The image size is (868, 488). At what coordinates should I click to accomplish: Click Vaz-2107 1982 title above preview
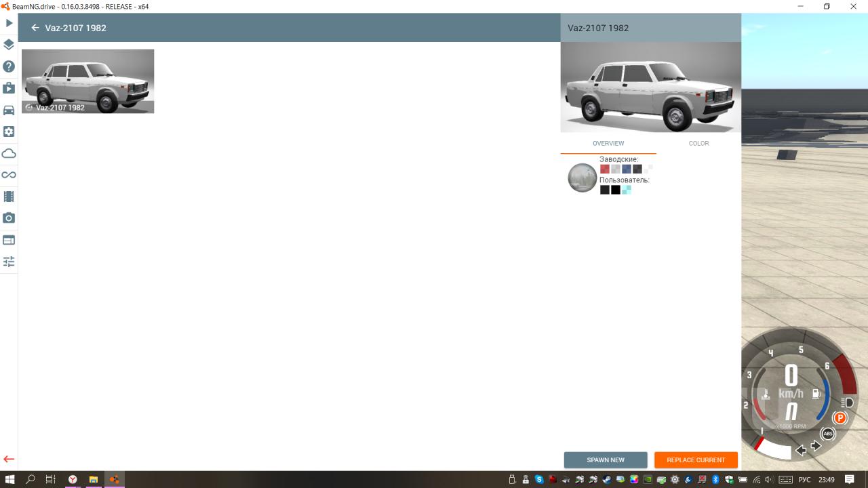tap(598, 28)
